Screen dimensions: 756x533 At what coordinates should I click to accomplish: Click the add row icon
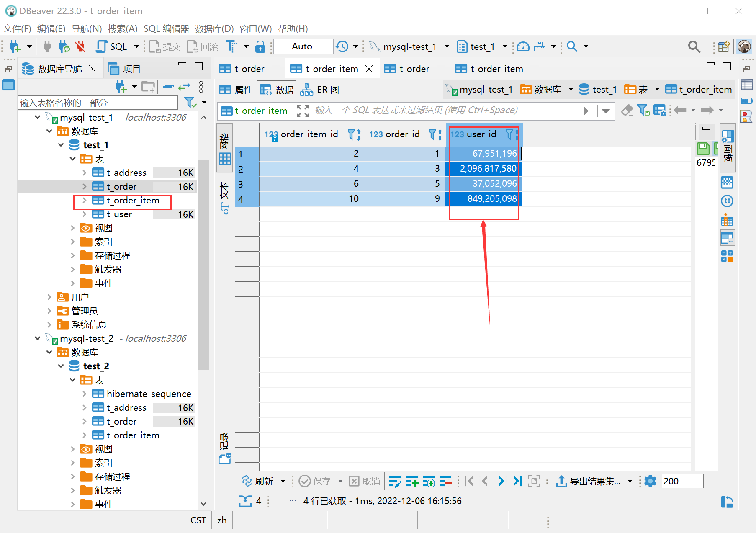[412, 481]
